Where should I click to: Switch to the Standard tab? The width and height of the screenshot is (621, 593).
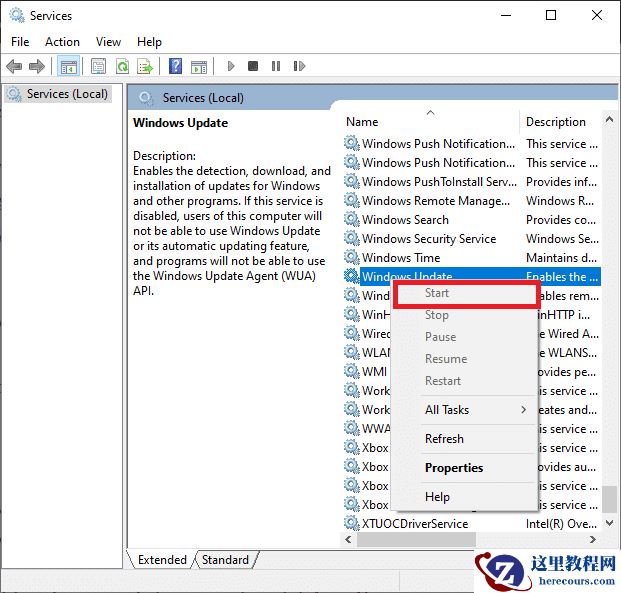point(225,560)
